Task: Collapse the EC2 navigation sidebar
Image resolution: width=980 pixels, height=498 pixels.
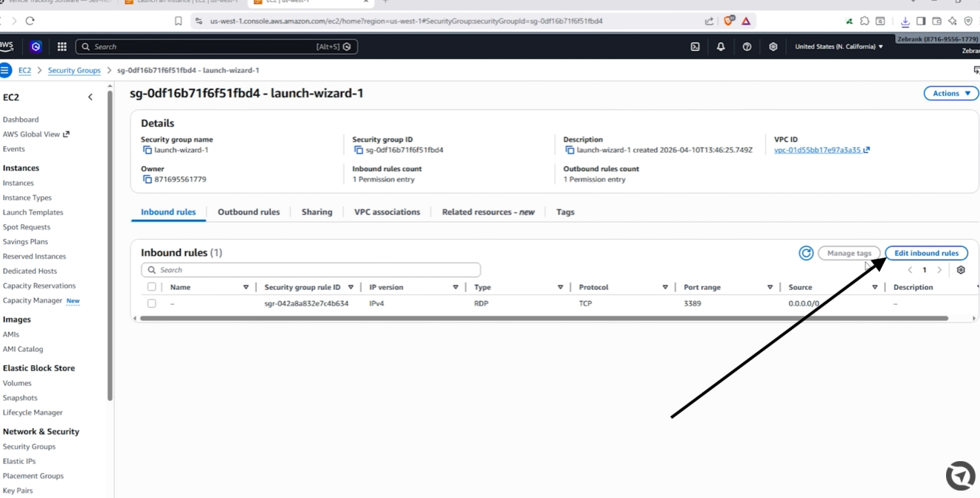Action: [90, 97]
